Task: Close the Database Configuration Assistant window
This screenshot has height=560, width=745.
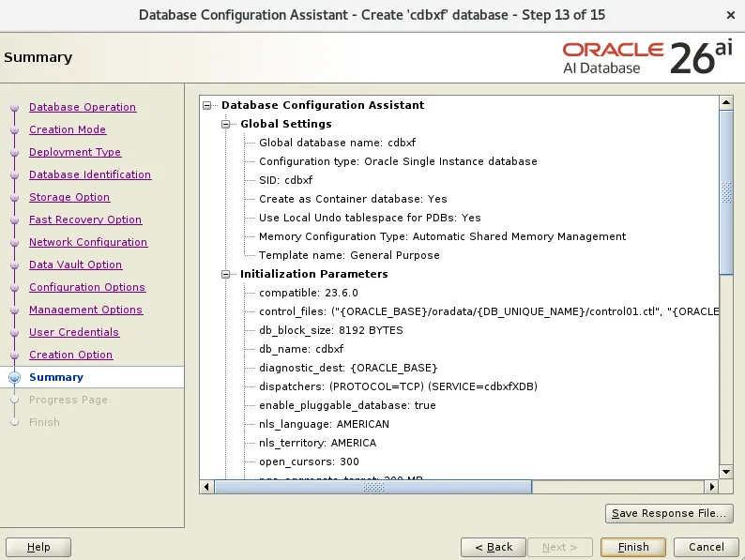Action: pos(731,15)
